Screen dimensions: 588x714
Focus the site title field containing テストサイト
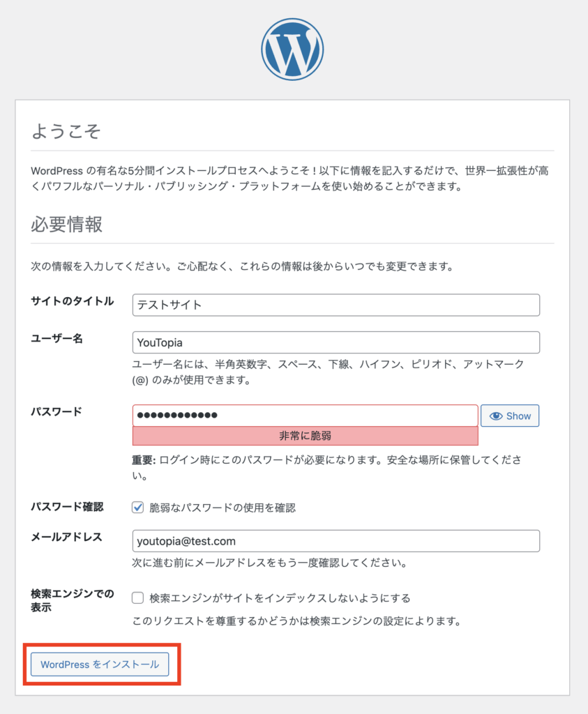336,305
